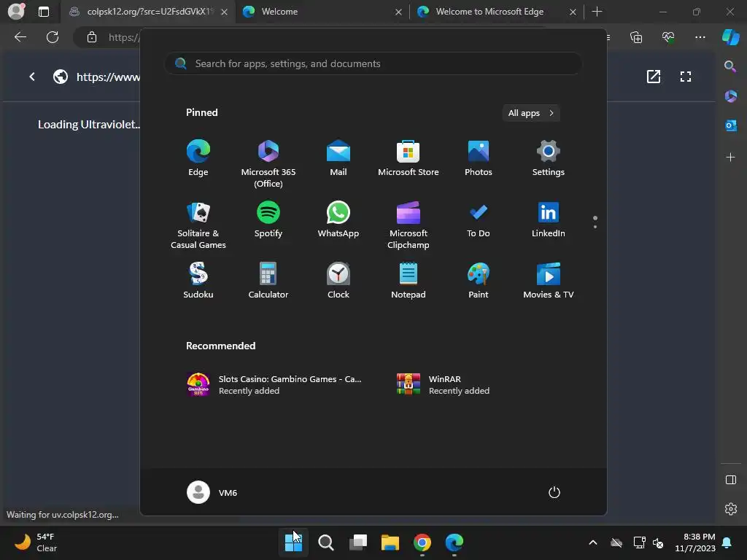
Task: Open the power options button
Action: tap(554, 492)
